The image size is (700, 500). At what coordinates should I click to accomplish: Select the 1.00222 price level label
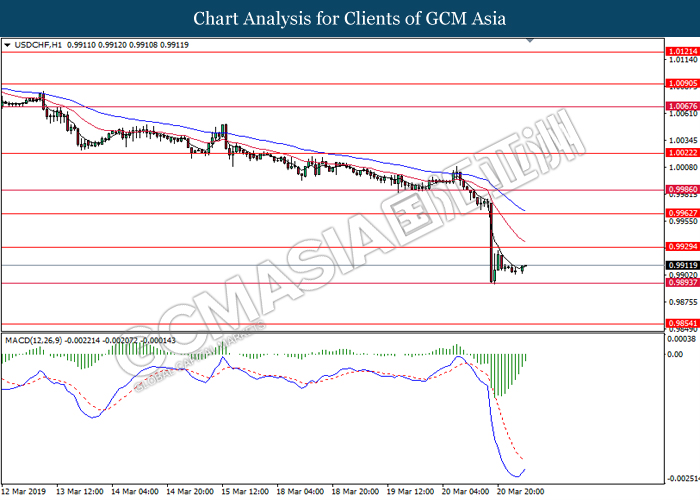click(683, 153)
